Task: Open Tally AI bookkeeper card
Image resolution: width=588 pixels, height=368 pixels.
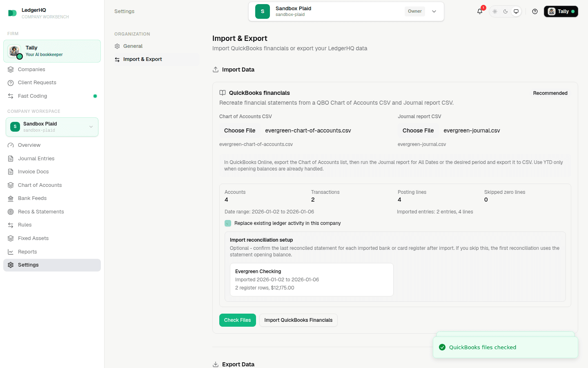Action: (x=52, y=51)
